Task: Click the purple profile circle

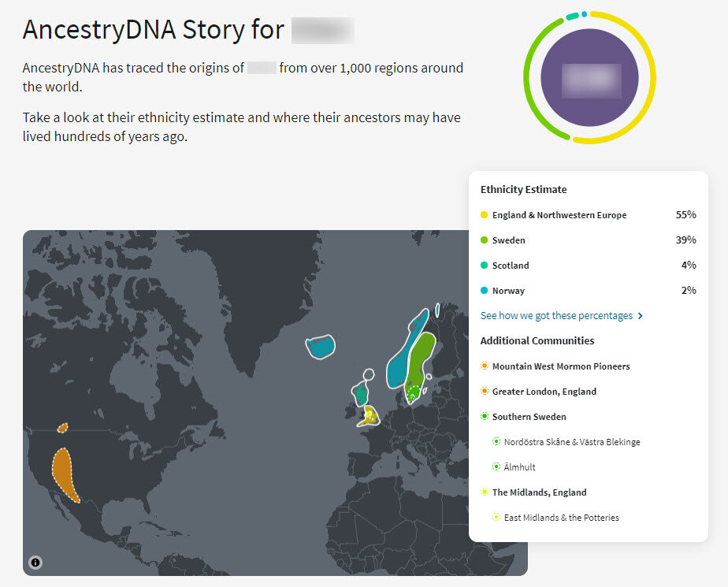Action: pos(589,77)
